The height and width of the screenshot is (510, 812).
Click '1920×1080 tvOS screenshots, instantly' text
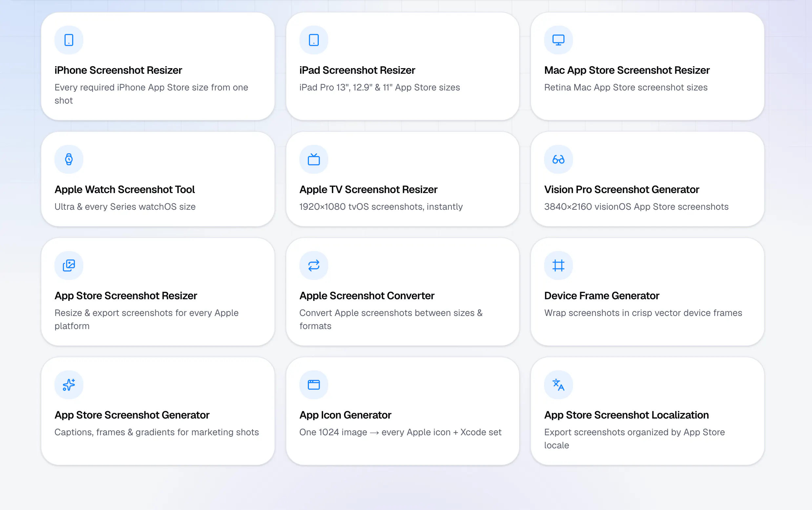click(x=381, y=206)
